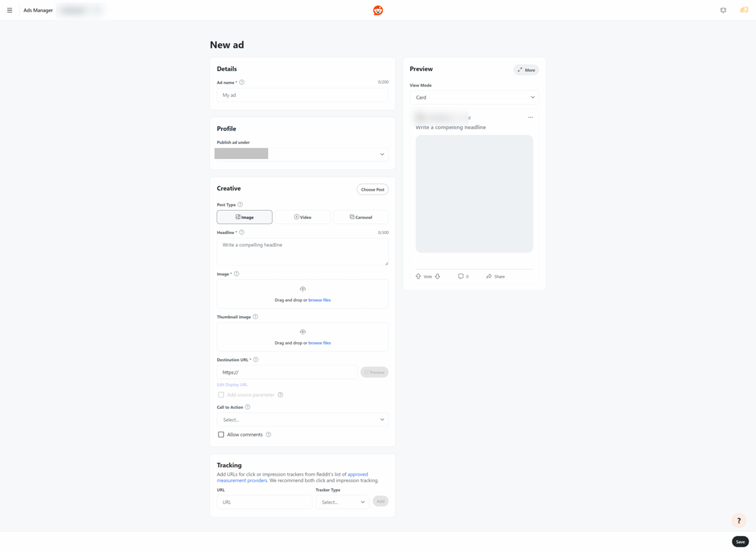Show the Add source parameter info tooltip

coord(280,395)
